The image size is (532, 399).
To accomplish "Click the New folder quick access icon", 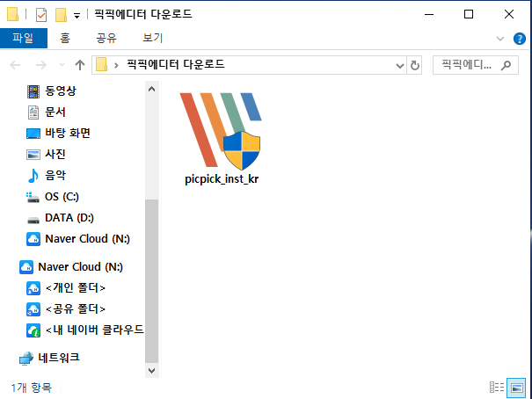I will pyautogui.click(x=61, y=15).
